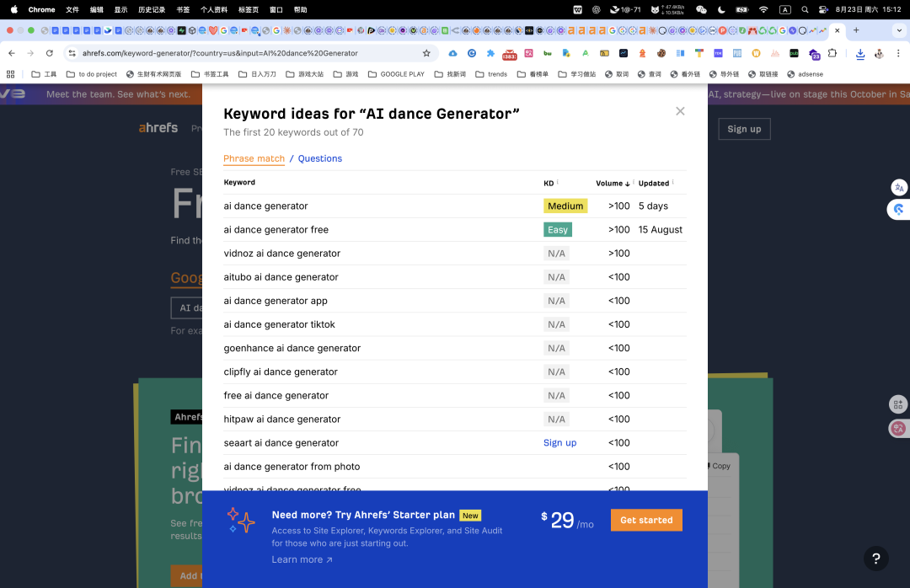
Task: Select keyword 'hitpaw ai dance generator'
Action: [x=281, y=419]
